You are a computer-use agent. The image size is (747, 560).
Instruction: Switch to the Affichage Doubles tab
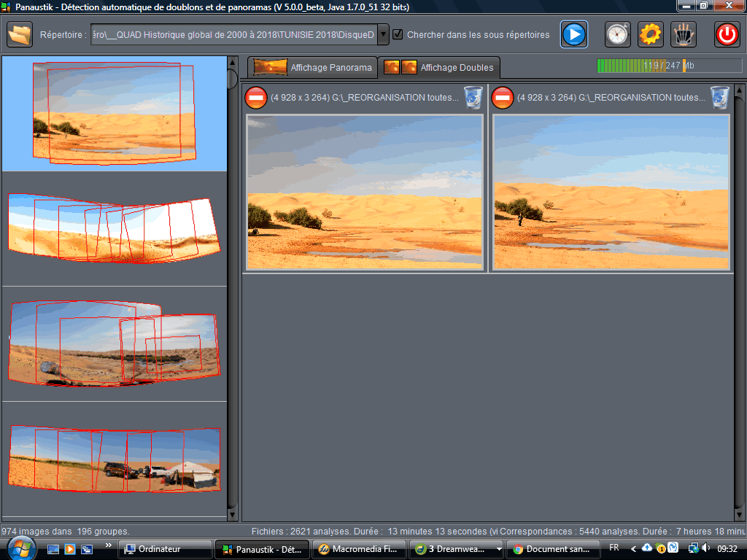(x=438, y=68)
